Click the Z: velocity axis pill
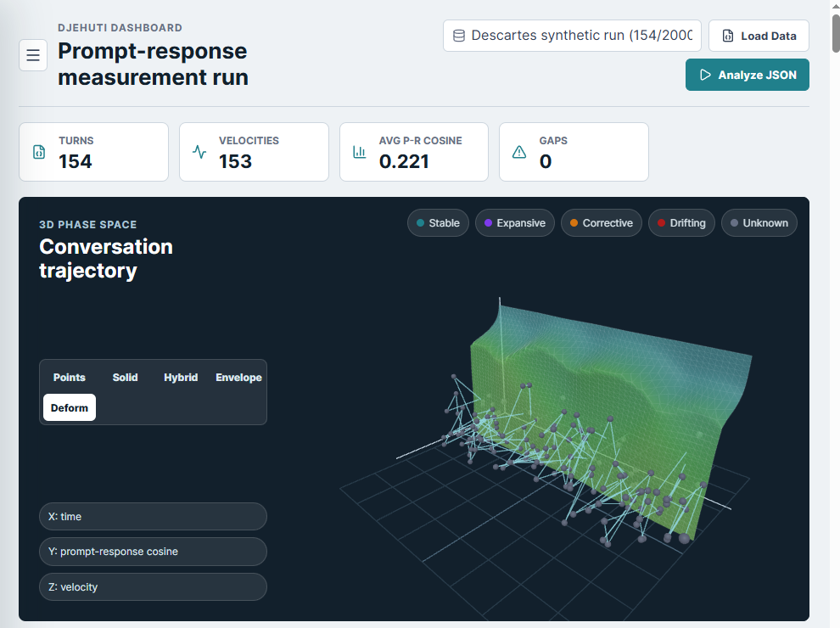Viewport: 840px width, 628px height. [154, 586]
